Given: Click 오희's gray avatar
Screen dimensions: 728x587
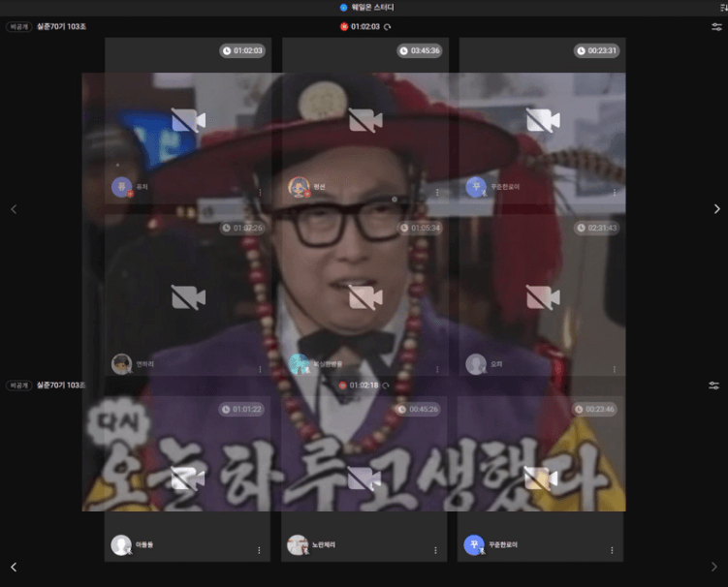Looking at the screenshot, I should coord(476,364).
